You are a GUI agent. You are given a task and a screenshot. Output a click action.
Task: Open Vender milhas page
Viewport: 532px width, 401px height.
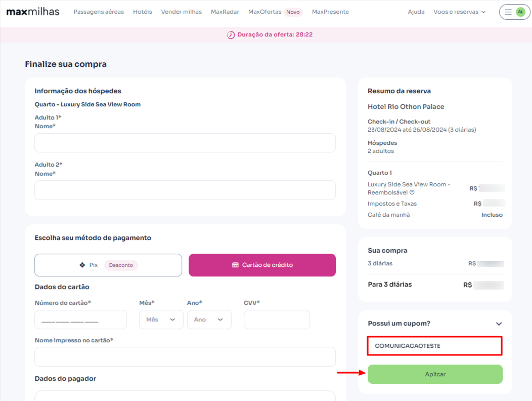click(181, 12)
